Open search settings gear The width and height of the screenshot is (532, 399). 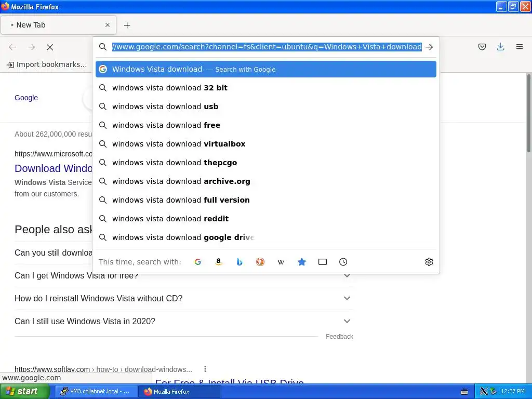tap(429, 262)
